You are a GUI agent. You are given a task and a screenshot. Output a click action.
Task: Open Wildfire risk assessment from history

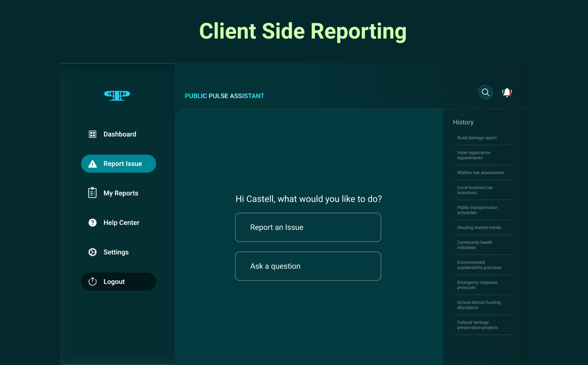(480, 173)
